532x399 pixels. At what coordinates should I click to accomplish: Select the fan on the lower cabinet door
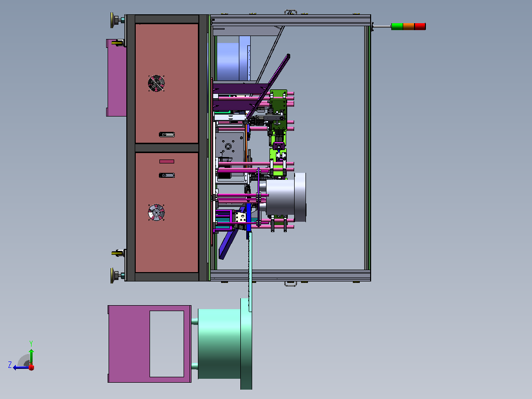coord(156,212)
